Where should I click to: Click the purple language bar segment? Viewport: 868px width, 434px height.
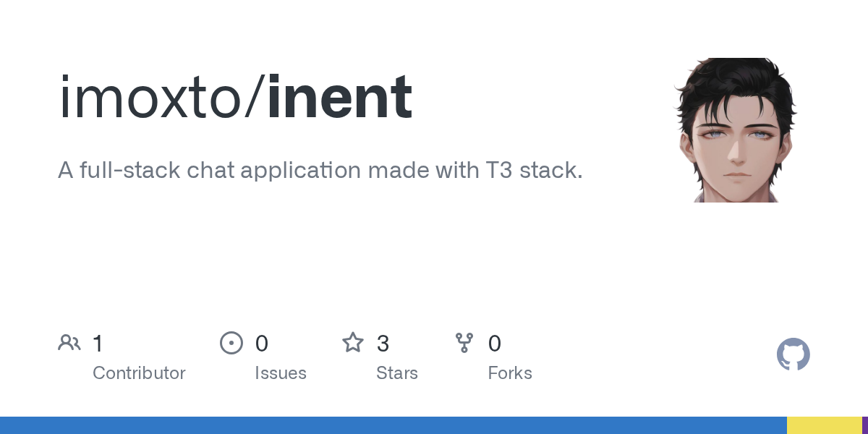[865, 425]
